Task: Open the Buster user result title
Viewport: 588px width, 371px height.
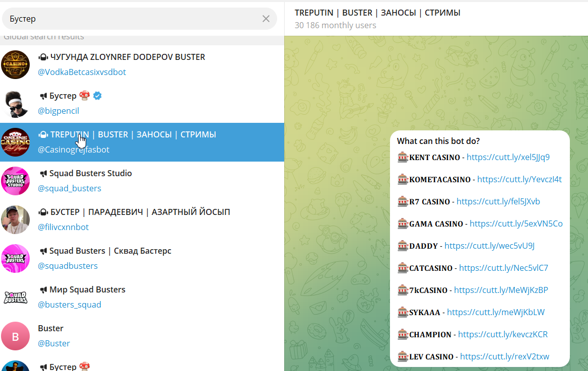Action: tap(50, 328)
